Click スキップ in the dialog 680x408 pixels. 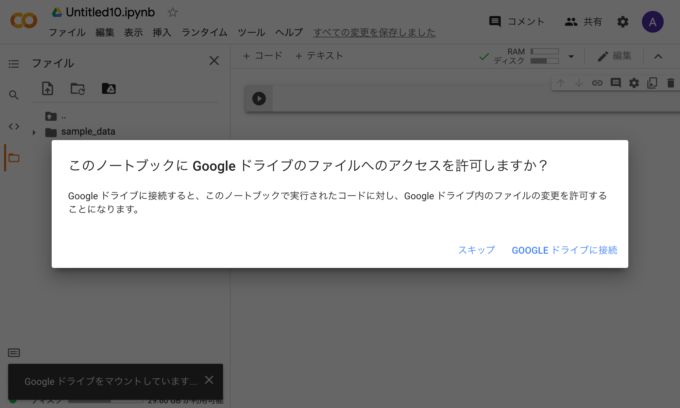(x=476, y=250)
